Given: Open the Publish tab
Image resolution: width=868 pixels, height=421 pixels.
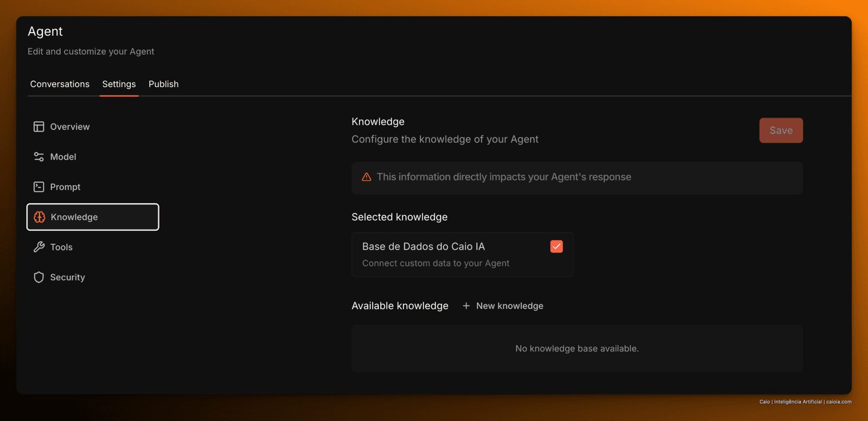Looking at the screenshot, I should (163, 84).
